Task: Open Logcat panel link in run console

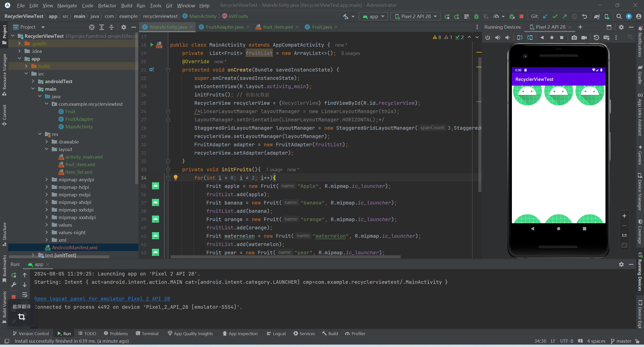Action: click(x=102, y=299)
